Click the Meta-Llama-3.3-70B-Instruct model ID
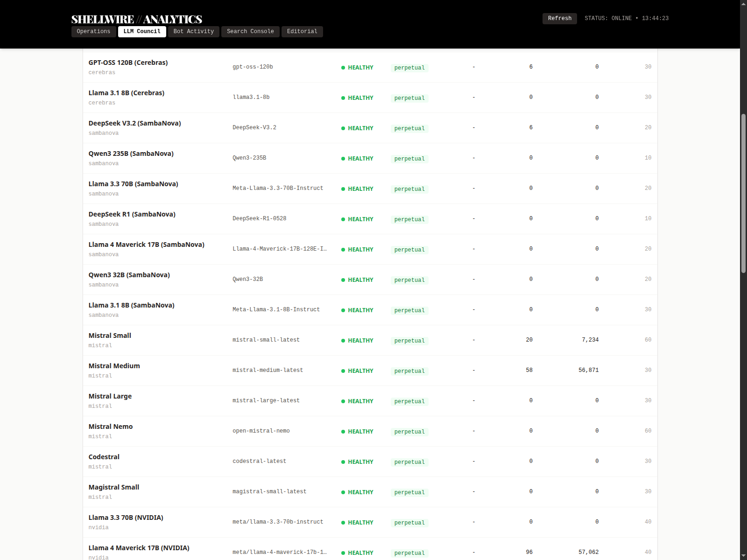Viewport: 747px width, 560px height. (x=278, y=188)
